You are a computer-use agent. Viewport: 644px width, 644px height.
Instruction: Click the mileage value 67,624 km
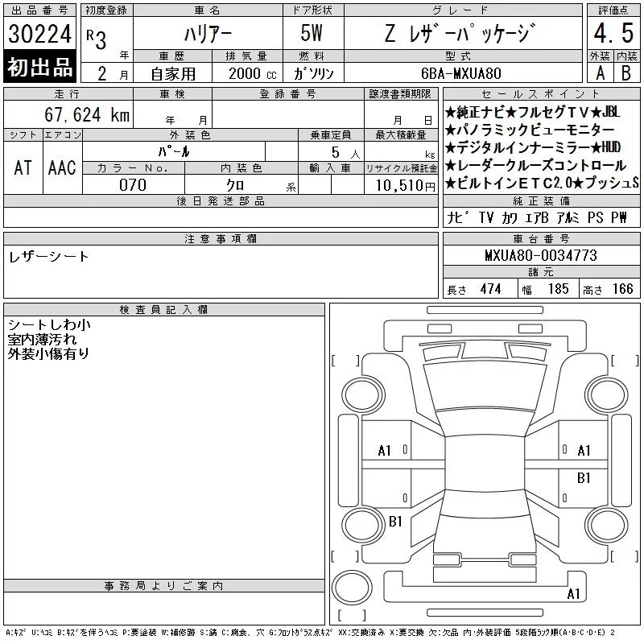coord(87,114)
